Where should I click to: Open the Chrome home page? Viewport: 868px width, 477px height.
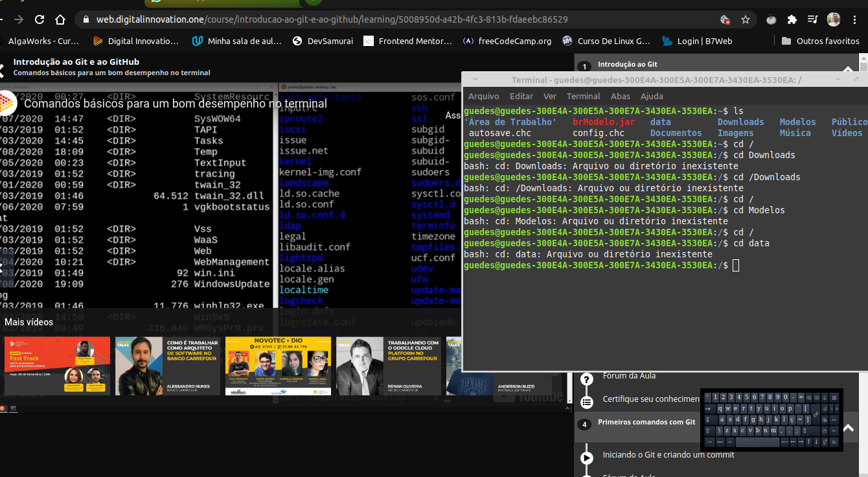click(60, 19)
